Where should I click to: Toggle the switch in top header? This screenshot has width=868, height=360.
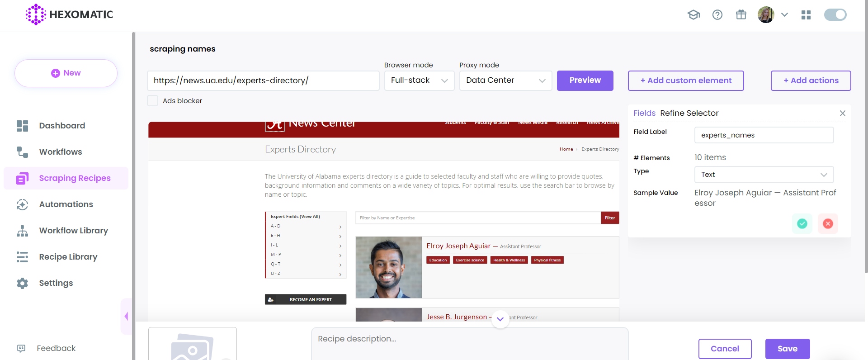coord(835,15)
